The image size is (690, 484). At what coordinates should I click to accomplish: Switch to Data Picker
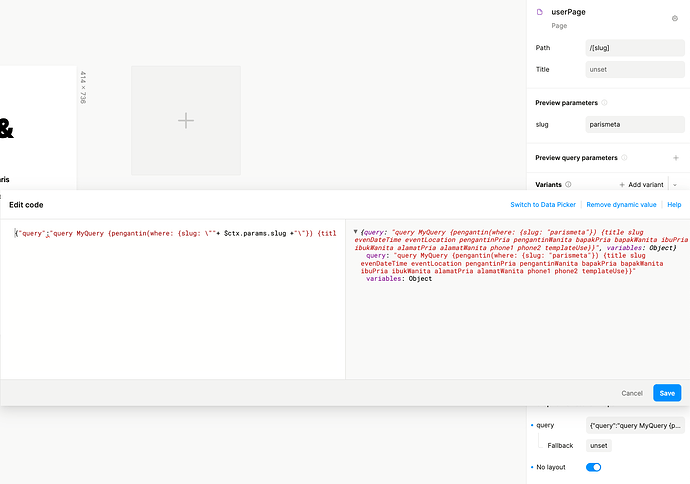(x=545, y=204)
